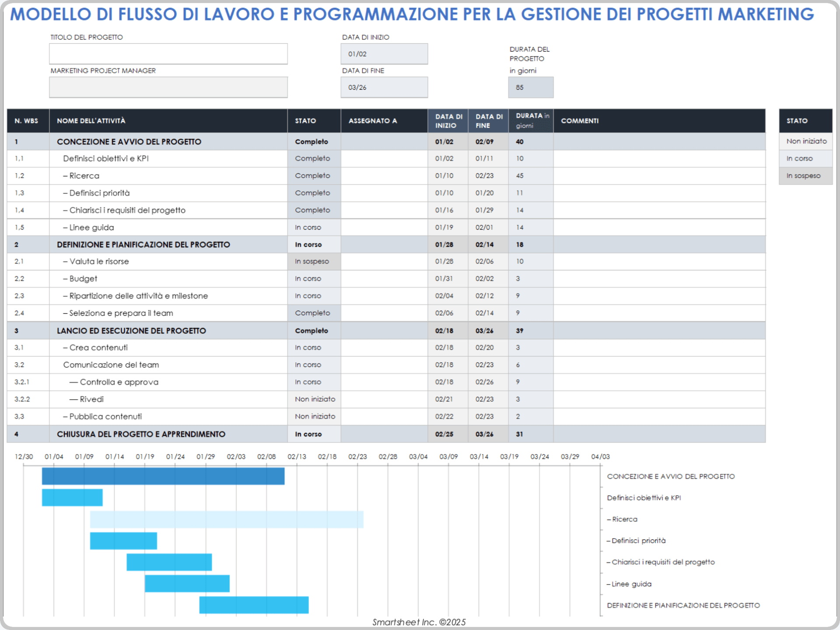Image resolution: width=840 pixels, height=630 pixels.
Task: Click the duration 39 for Lancio ed esecuzione
Action: [x=531, y=331]
